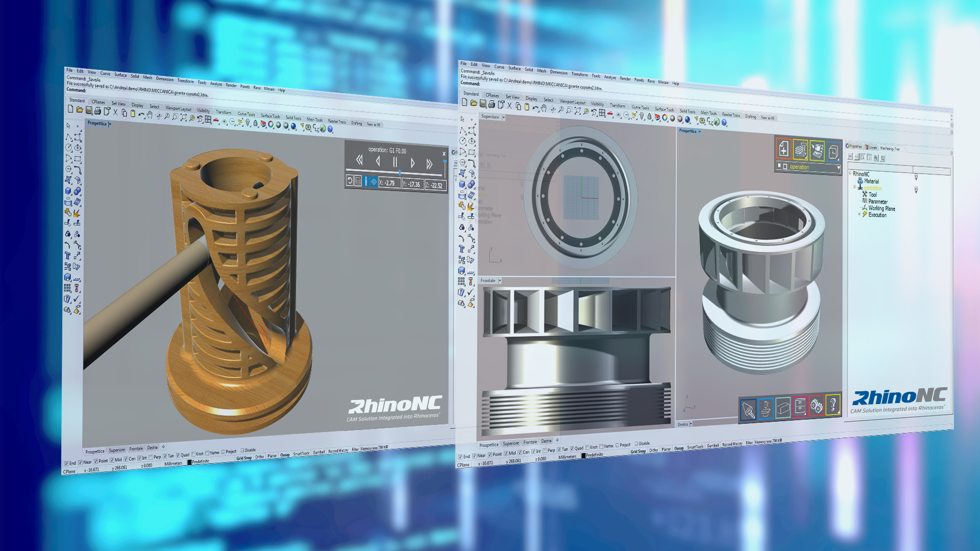Screen dimensions: 980x551
Task: Open the Prospettica viewport dropdown in right window
Action: (699, 132)
